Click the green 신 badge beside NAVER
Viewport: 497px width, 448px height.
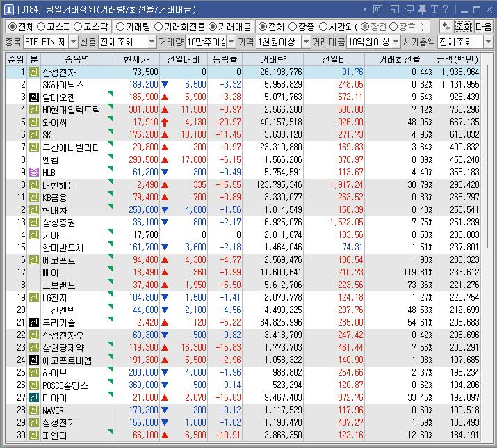34,410
